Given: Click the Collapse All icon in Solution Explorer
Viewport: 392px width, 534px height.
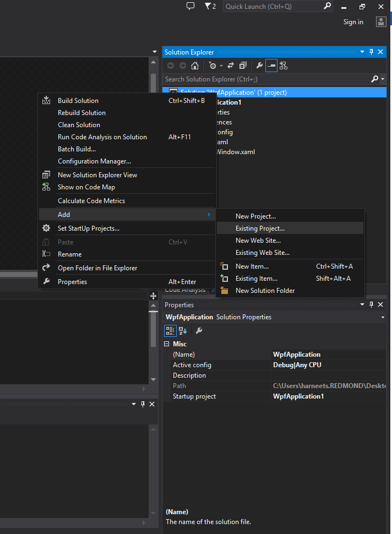Looking at the screenshot, I should coord(242,66).
